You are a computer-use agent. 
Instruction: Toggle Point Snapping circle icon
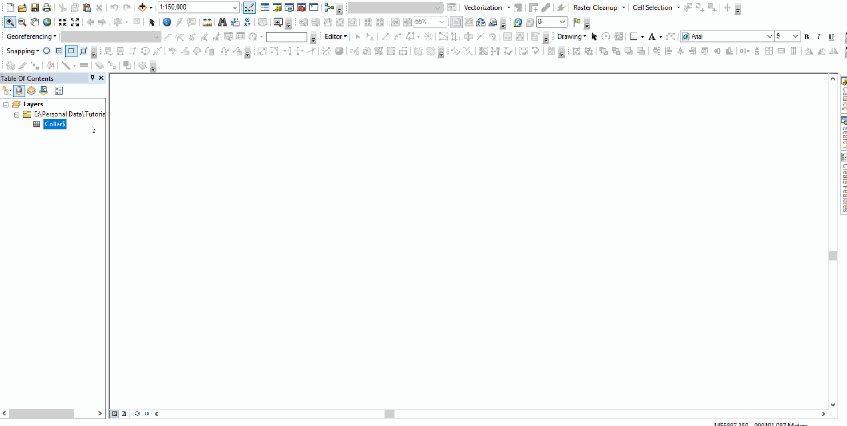coord(46,51)
